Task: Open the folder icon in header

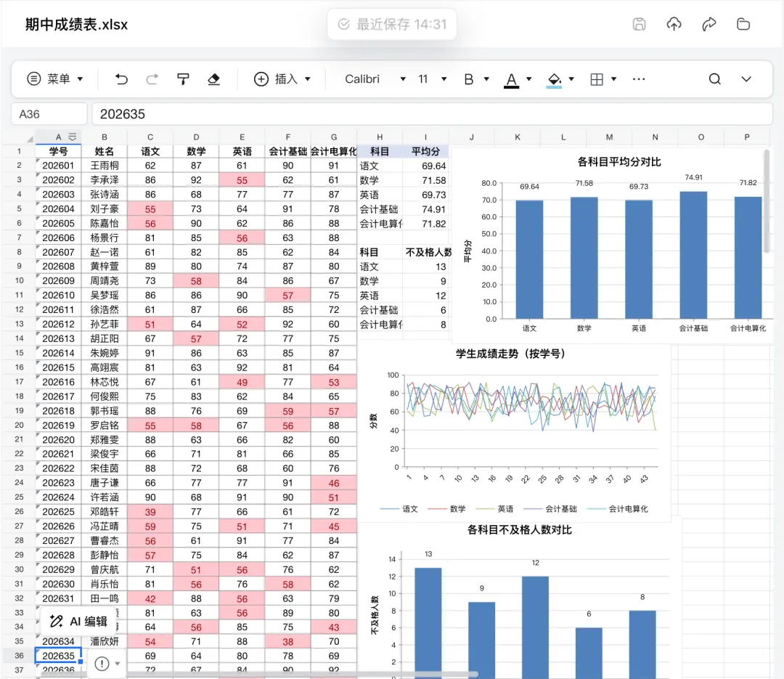Action: coord(743,24)
